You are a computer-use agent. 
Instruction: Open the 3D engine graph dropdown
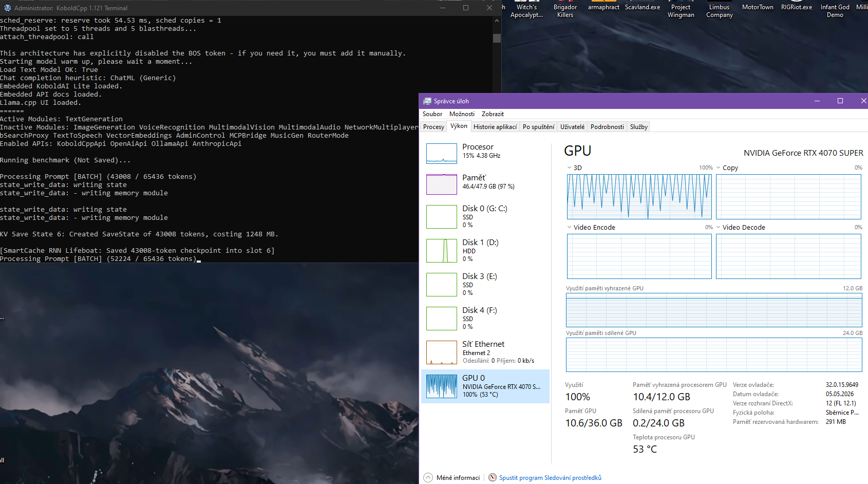point(569,167)
